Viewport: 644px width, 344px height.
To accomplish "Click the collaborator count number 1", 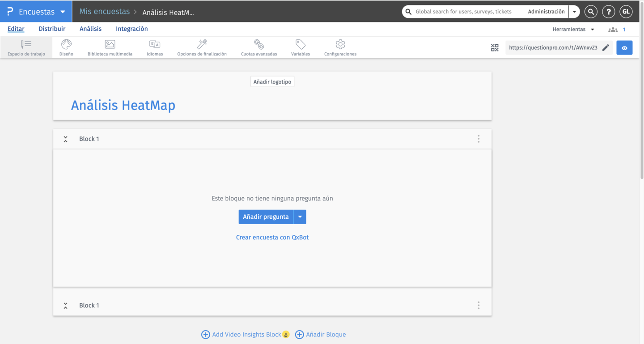I will (624, 30).
